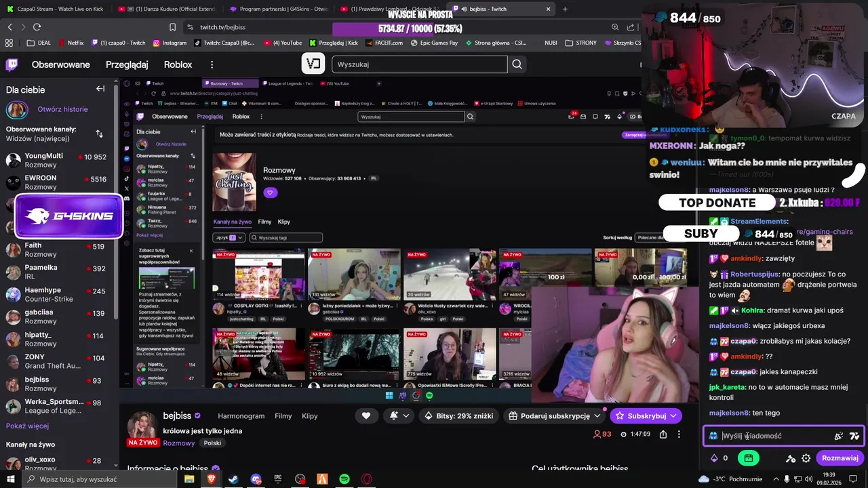The image size is (868, 488).
Task: Click the search magnifier button on Twitch
Action: point(517,64)
